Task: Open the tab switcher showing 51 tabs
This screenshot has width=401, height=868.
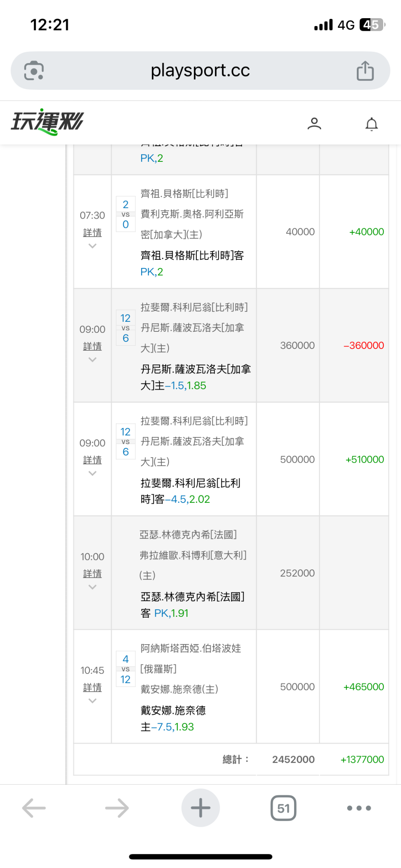Action: (283, 808)
